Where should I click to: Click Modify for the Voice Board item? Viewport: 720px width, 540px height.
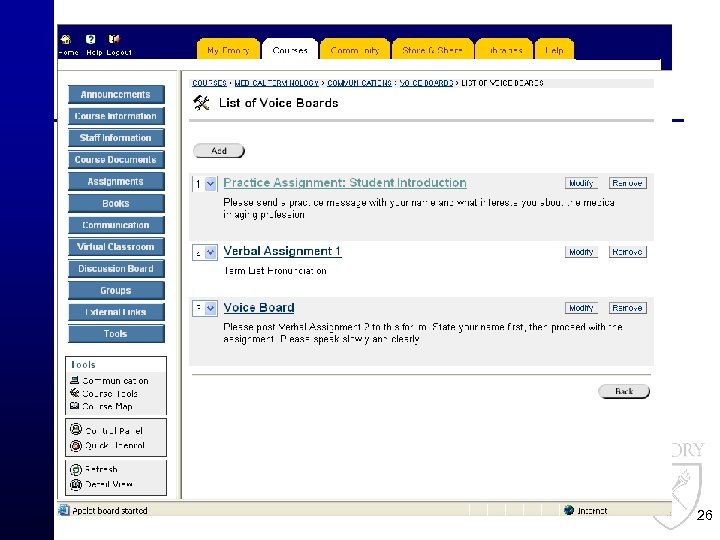(x=581, y=308)
